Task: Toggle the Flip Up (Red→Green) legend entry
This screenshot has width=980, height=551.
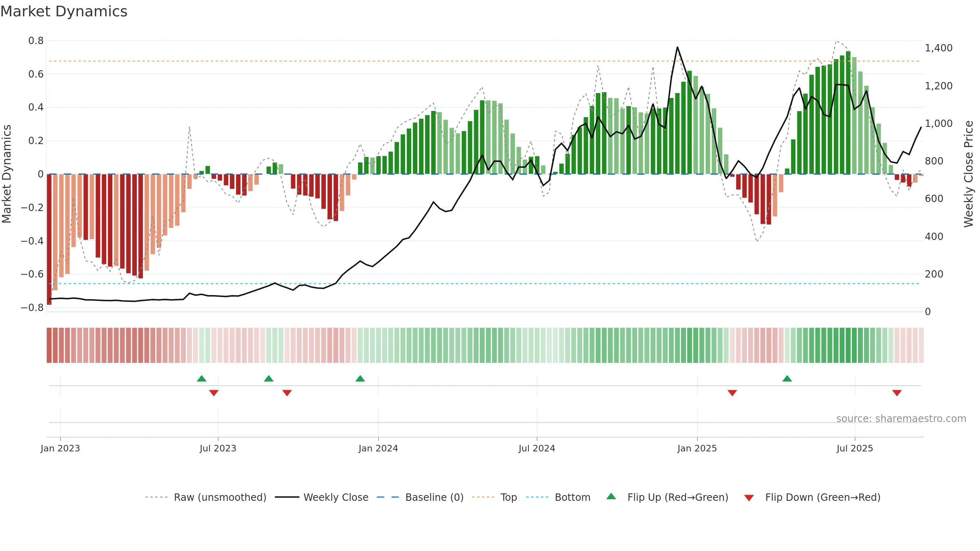Action: click(667, 497)
